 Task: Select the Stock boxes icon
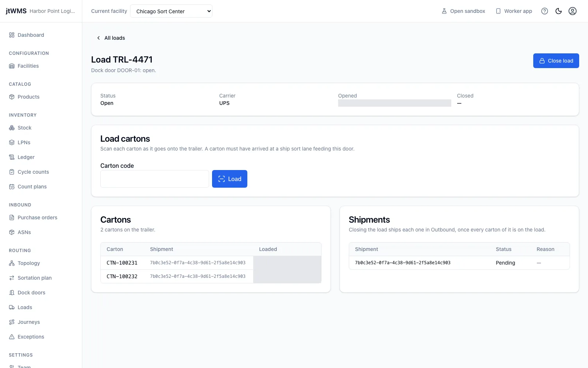12,128
